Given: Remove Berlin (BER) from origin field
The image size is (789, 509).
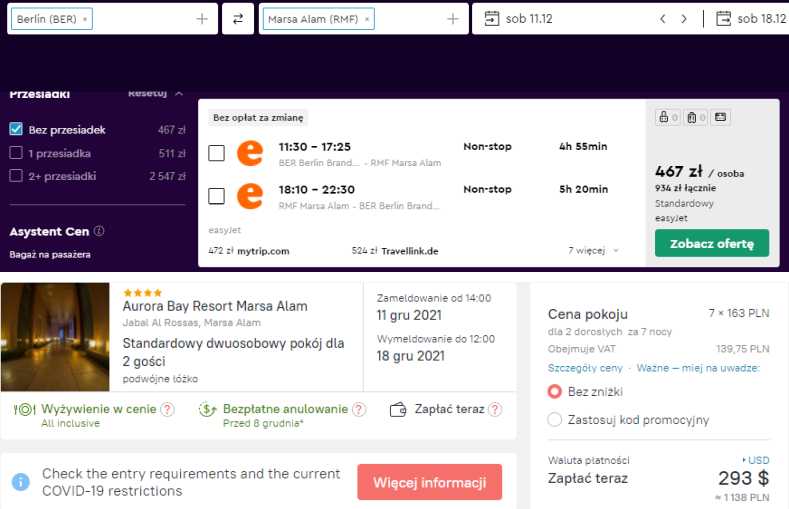Looking at the screenshot, I should tap(85, 19).
